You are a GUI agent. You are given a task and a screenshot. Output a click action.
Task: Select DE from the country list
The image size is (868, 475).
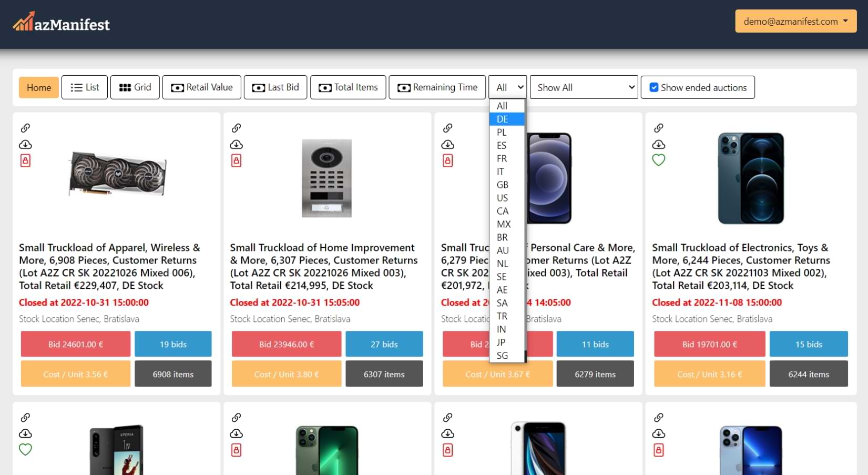tap(503, 119)
